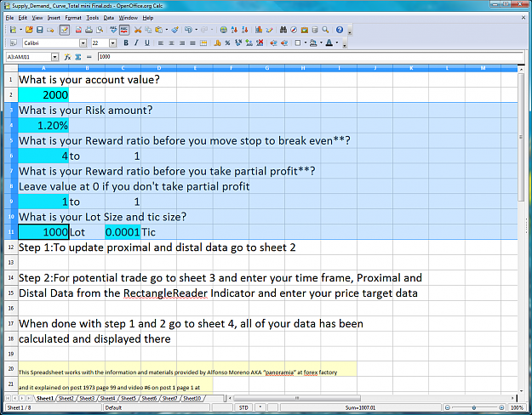Screen dimensions: 532x415
Task: Expand the font size dropdown
Action: click(113, 43)
